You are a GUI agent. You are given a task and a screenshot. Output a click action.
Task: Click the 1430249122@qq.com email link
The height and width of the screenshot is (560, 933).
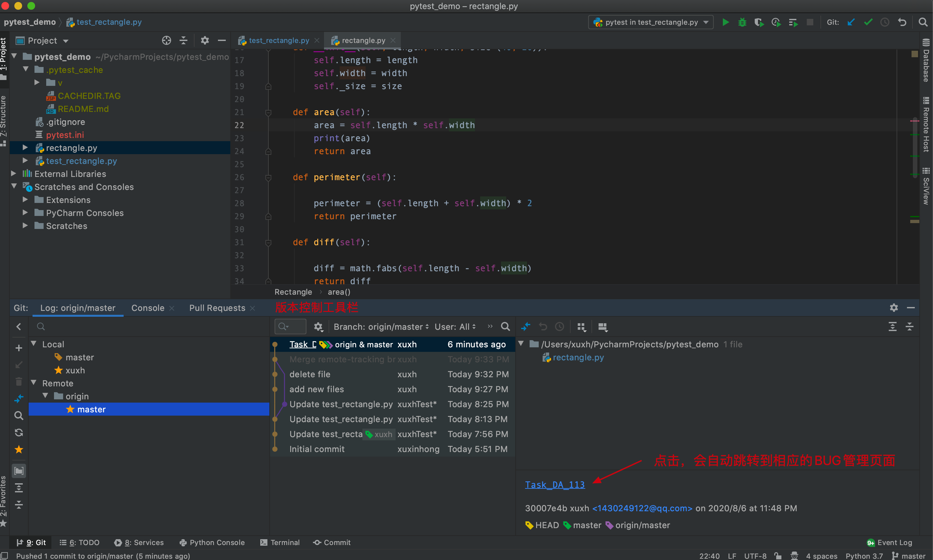(x=642, y=508)
